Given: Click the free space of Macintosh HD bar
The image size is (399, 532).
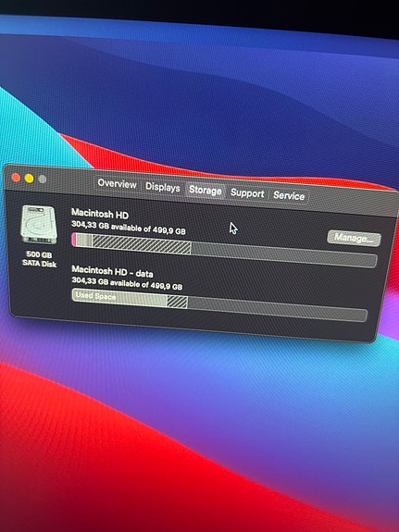Looking at the screenshot, I should pyautogui.click(x=284, y=254).
